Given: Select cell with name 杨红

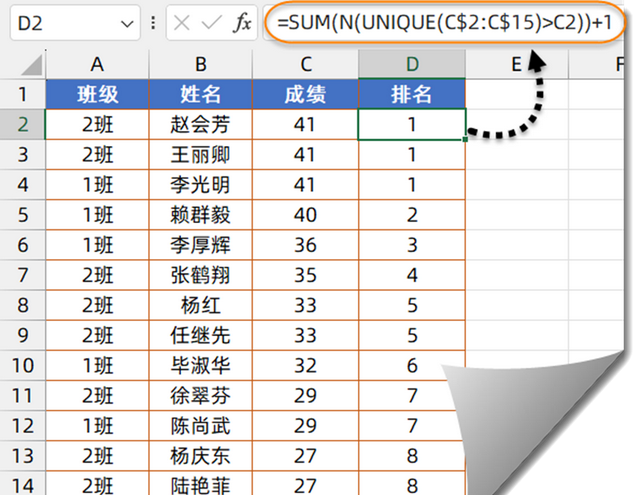Looking at the screenshot, I should [200, 305].
